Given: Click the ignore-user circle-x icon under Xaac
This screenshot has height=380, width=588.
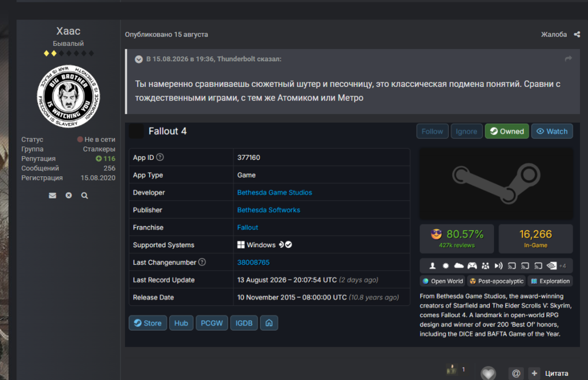Looking at the screenshot, I should (x=69, y=195).
